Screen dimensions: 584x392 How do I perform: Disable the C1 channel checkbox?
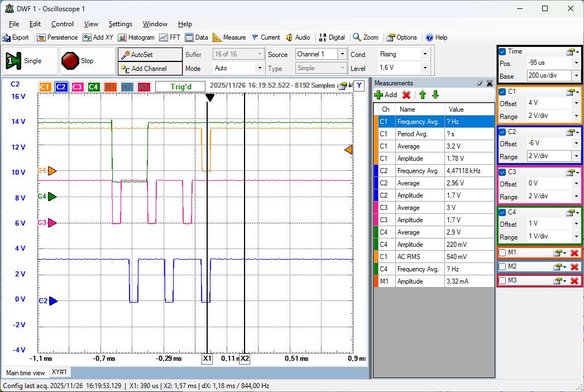502,92
